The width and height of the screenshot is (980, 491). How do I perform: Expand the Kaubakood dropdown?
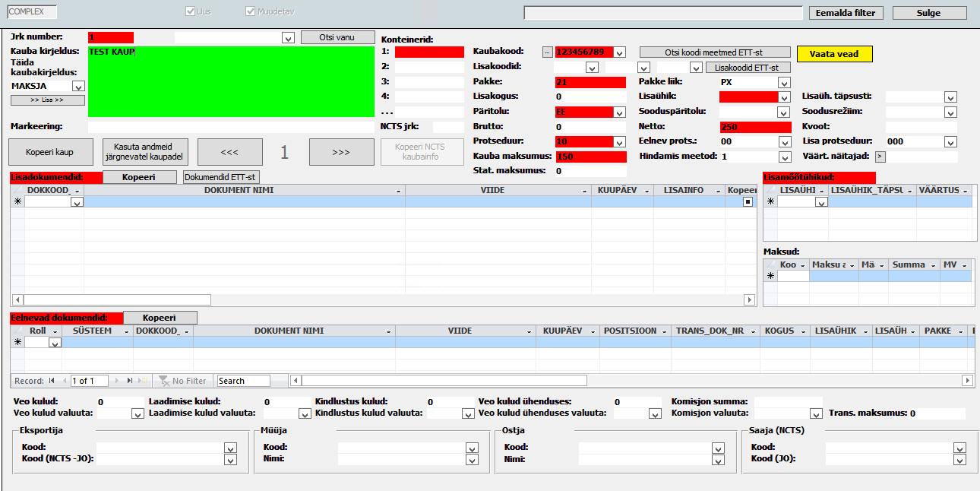pyautogui.click(x=620, y=52)
